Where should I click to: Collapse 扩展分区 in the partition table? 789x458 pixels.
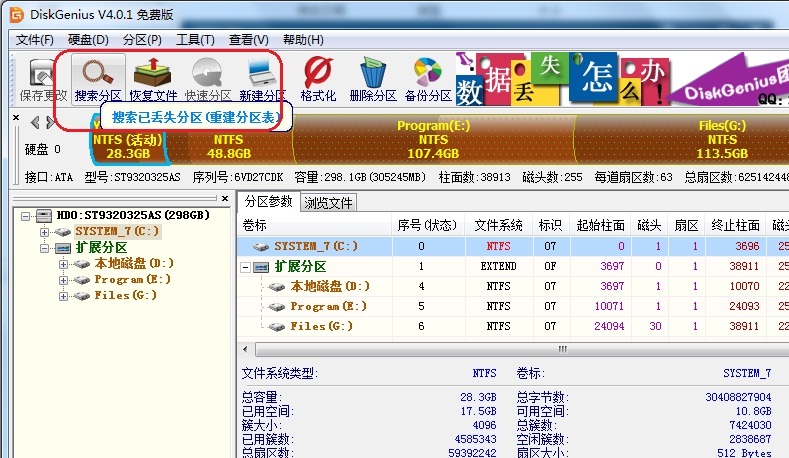click(247, 267)
